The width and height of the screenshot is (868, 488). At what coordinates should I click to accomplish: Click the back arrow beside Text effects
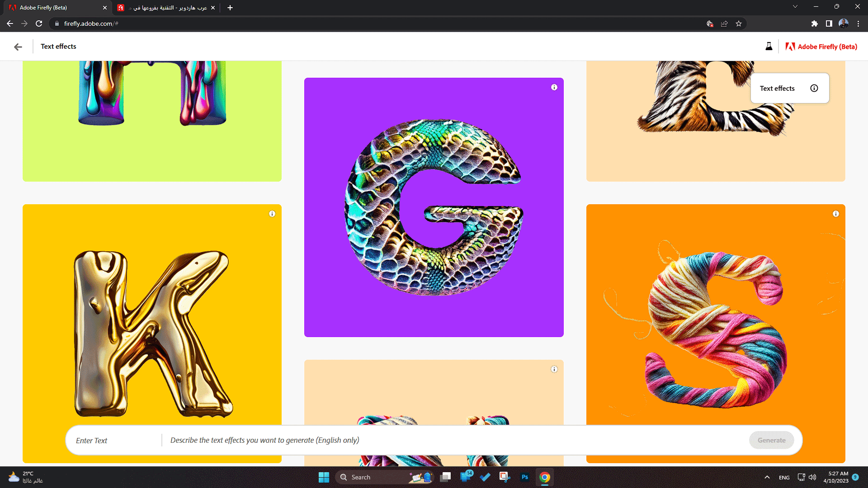[18, 47]
